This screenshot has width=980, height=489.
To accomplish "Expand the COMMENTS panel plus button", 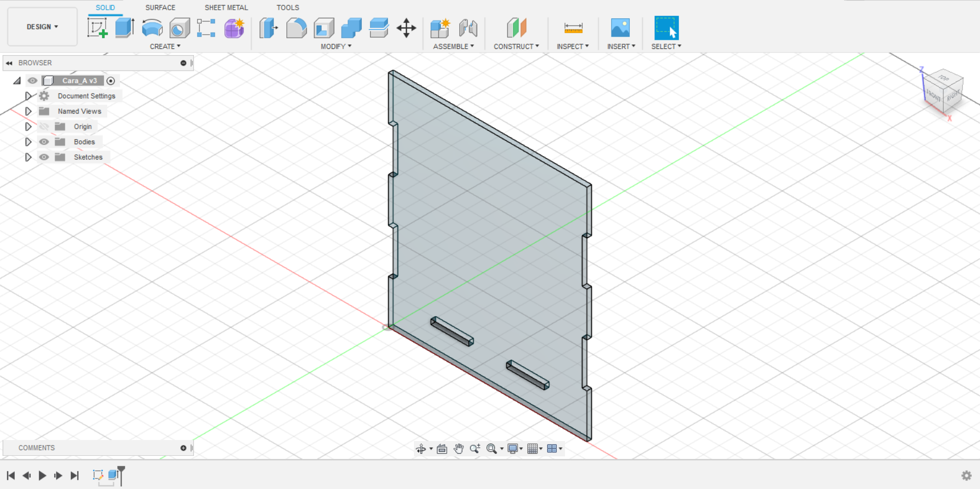I will click(183, 448).
